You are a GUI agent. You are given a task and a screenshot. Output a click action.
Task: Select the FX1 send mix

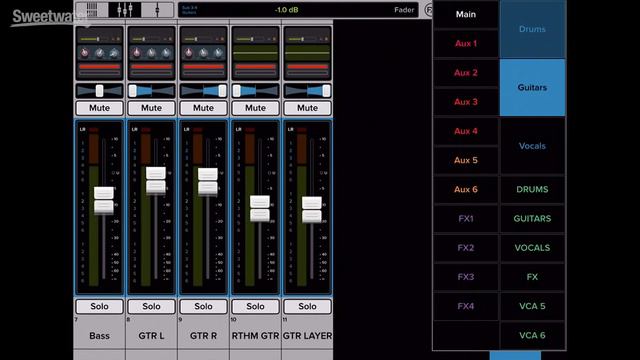[x=466, y=219]
